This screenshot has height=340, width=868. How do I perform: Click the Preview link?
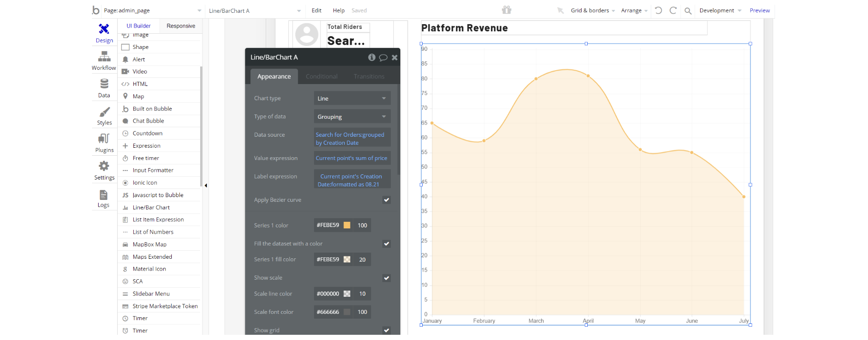tap(759, 10)
